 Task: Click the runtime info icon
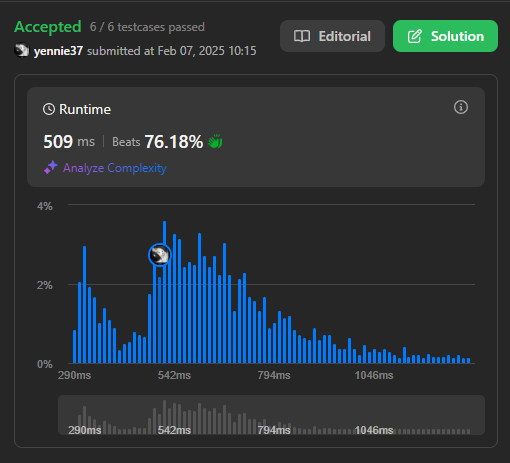tap(461, 107)
